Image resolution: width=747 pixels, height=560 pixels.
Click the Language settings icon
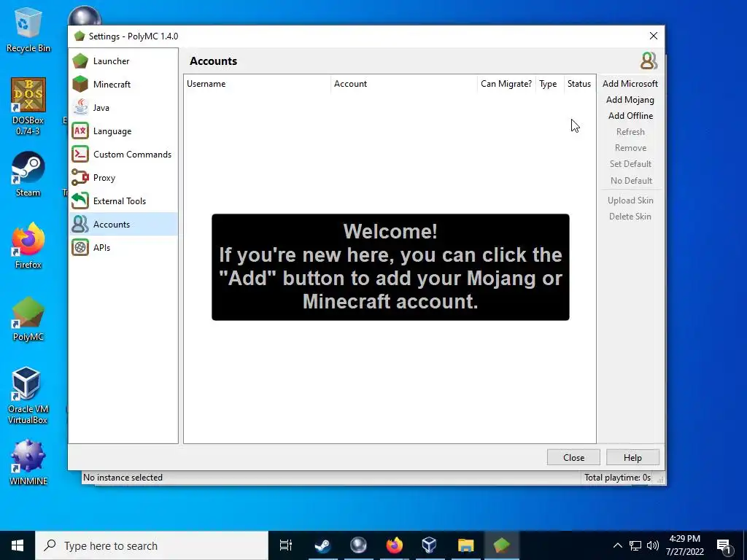80,131
